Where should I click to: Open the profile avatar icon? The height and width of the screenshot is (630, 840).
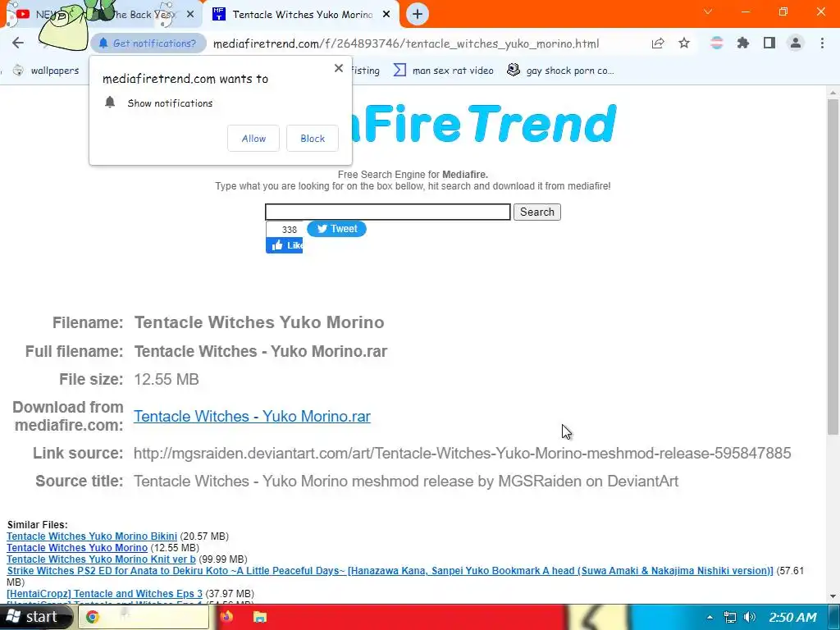tap(796, 43)
